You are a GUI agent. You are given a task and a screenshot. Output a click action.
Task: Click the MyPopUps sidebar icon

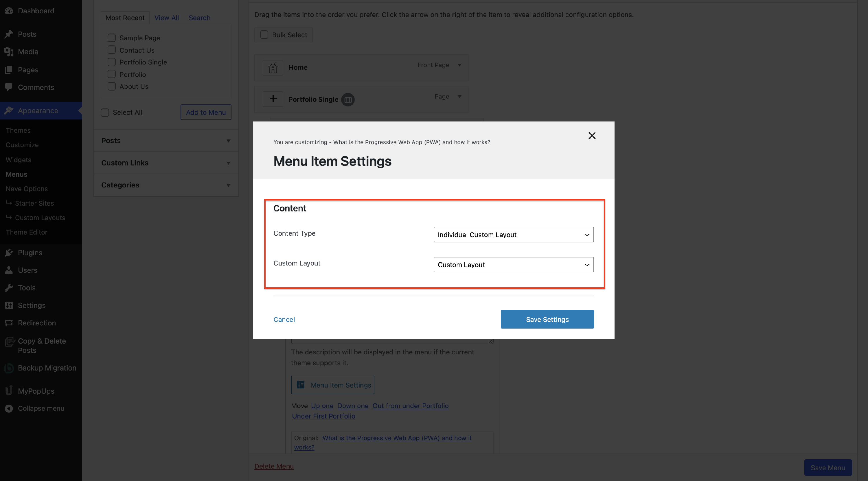click(9, 391)
